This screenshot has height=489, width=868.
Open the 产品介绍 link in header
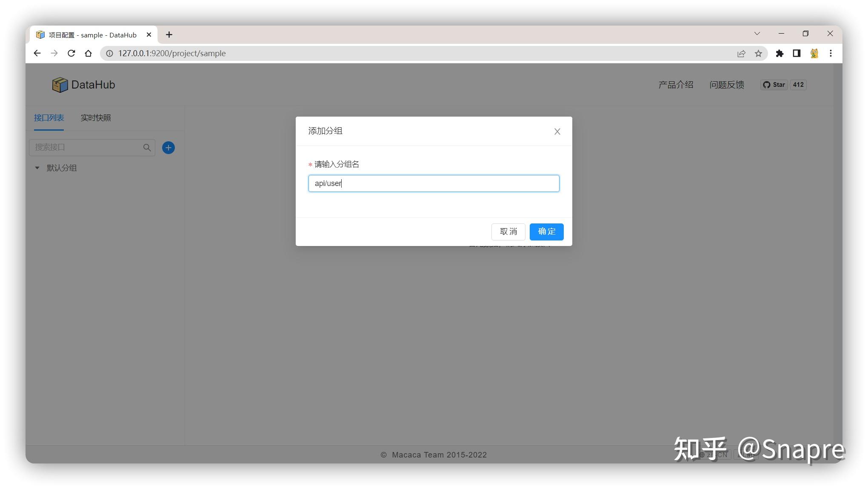click(x=676, y=85)
